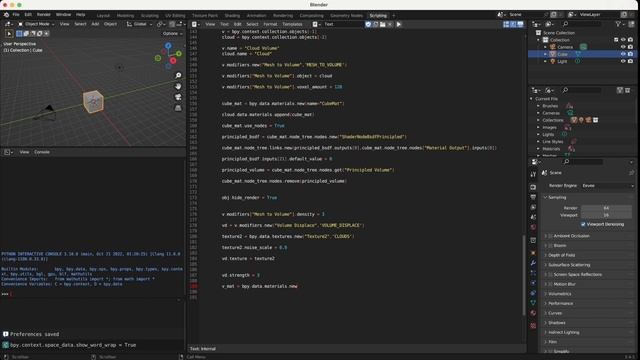Toggle line numbers display in text editor
640x360 pixels.
(x=506, y=24)
